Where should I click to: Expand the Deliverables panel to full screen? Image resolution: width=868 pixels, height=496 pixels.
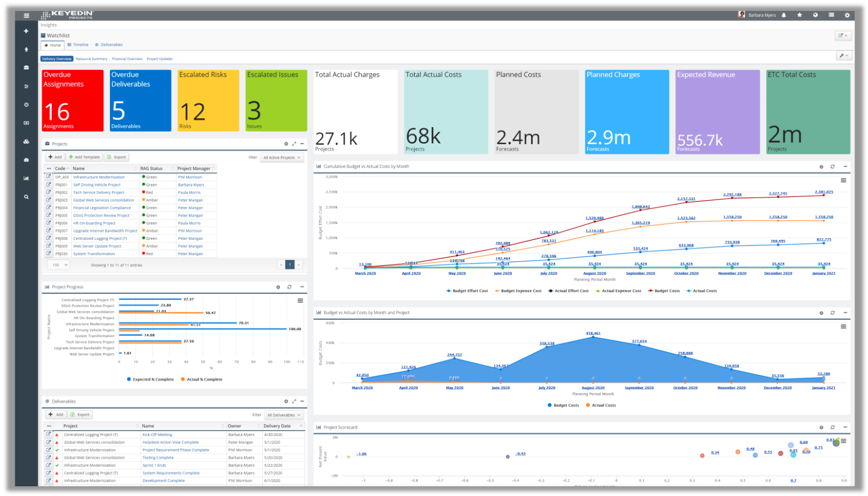pos(294,401)
